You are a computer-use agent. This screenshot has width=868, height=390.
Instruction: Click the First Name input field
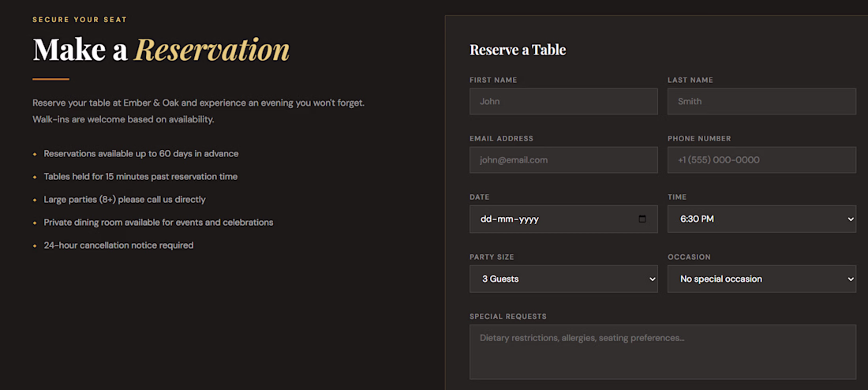tap(563, 101)
